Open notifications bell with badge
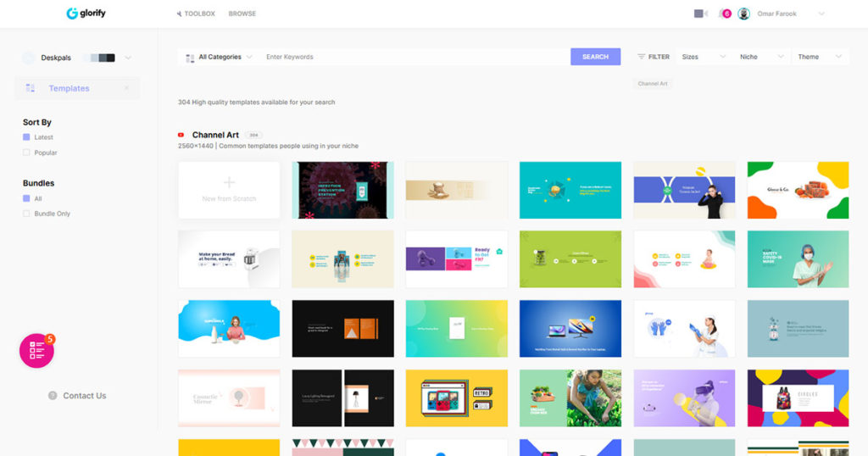This screenshot has height=456, width=868. (x=725, y=14)
